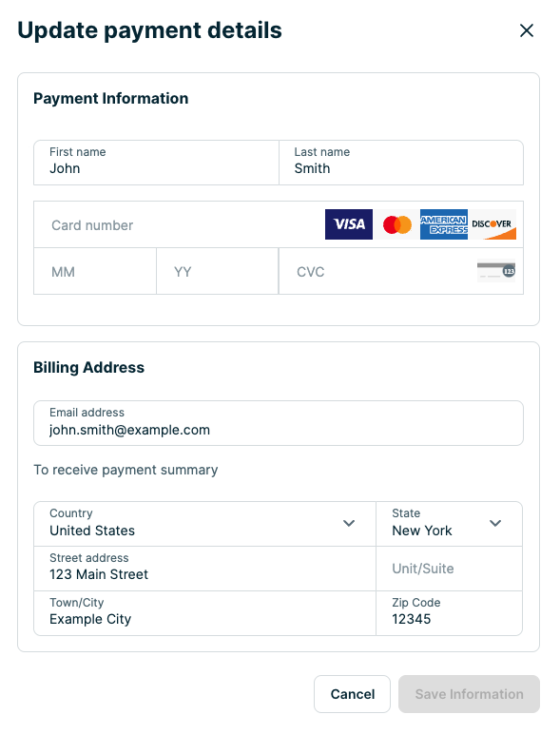Click the American Express logo

[444, 224]
